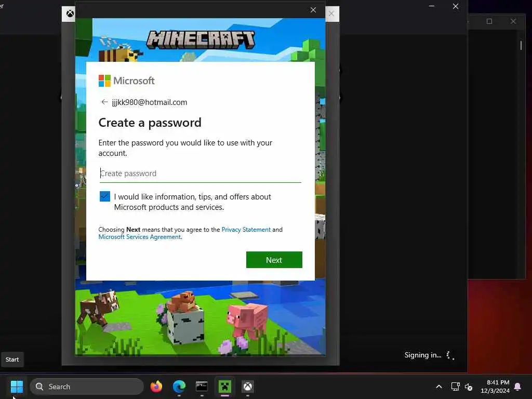Screen dimensions: 532x399
Task: Switch to the Minecraft Launcher taskbar icon
Action: point(224,387)
